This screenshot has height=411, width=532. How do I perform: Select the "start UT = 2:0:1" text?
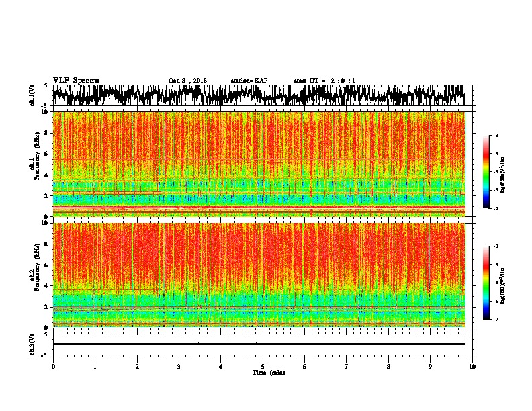pos(324,81)
